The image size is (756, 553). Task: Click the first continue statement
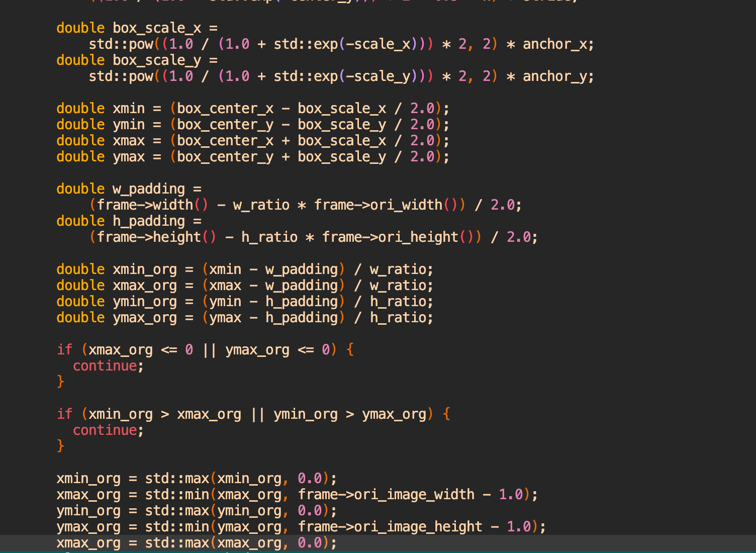105,366
